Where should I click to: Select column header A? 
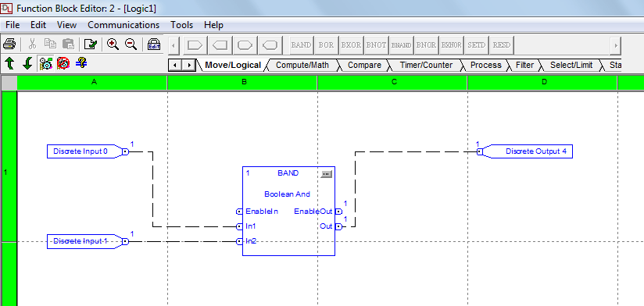click(x=92, y=82)
